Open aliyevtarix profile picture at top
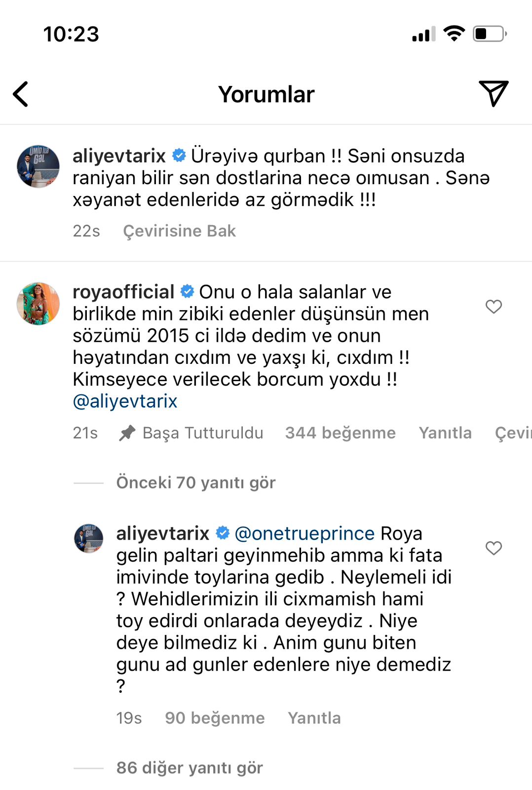The width and height of the screenshot is (532, 790). point(38,166)
